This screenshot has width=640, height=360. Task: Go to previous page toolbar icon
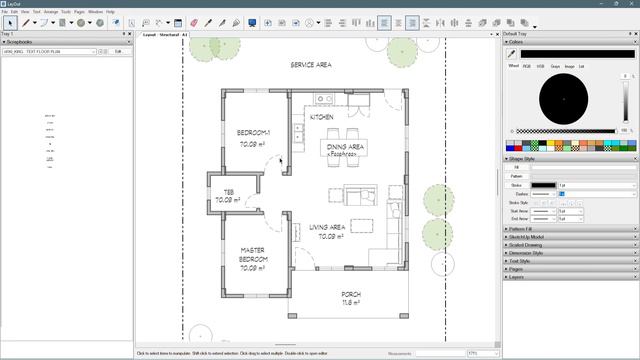click(x=282, y=23)
